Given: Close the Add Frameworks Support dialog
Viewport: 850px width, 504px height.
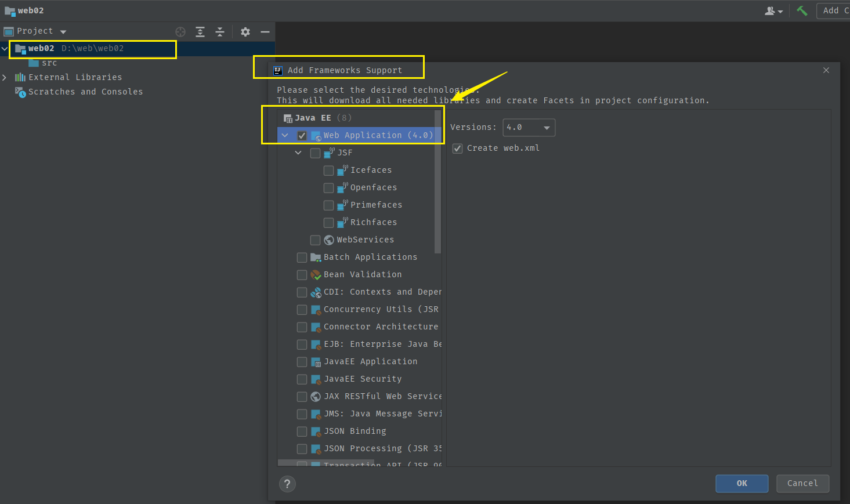Looking at the screenshot, I should (x=826, y=70).
